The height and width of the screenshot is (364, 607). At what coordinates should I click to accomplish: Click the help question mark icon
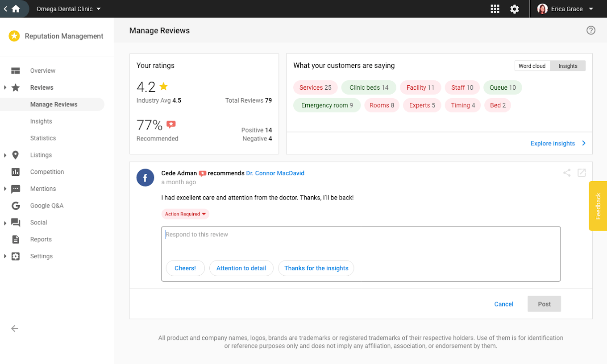point(591,30)
